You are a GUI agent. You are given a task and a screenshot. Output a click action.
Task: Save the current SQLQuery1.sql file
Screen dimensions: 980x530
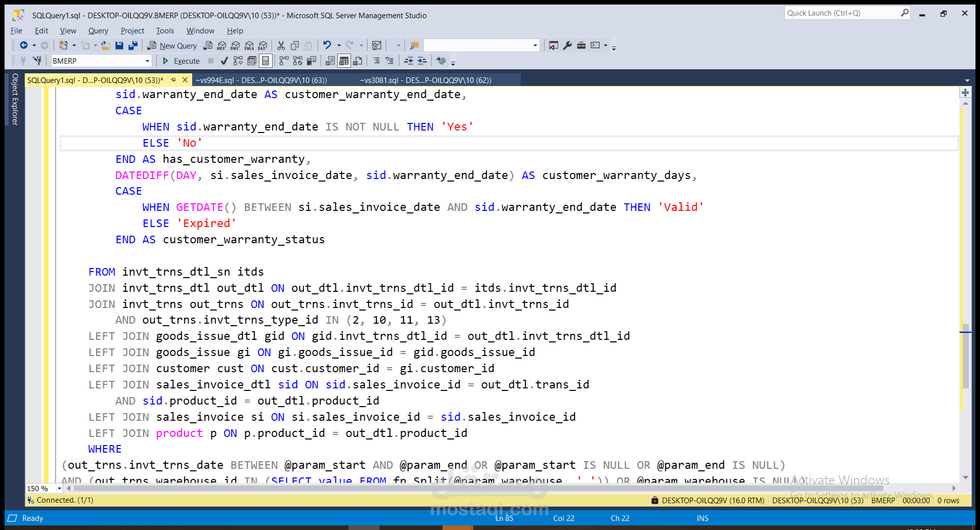119,46
